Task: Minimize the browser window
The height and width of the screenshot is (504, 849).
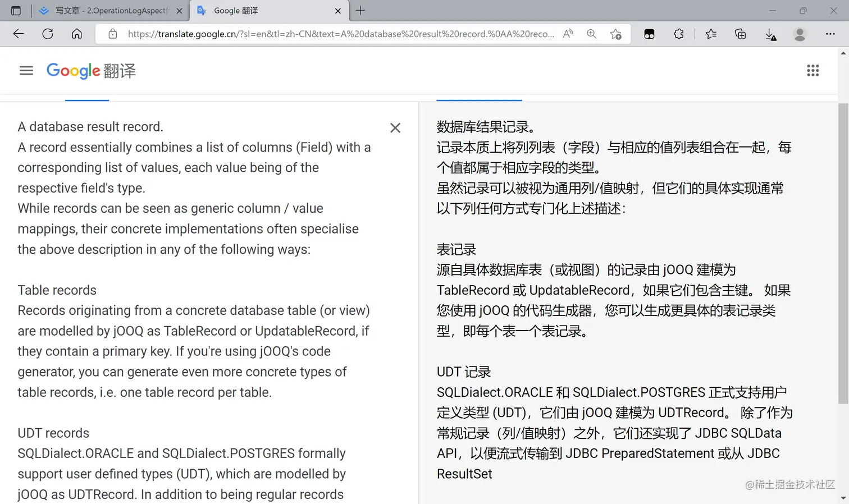Action: pyautogui.click(x=773, y=11)
